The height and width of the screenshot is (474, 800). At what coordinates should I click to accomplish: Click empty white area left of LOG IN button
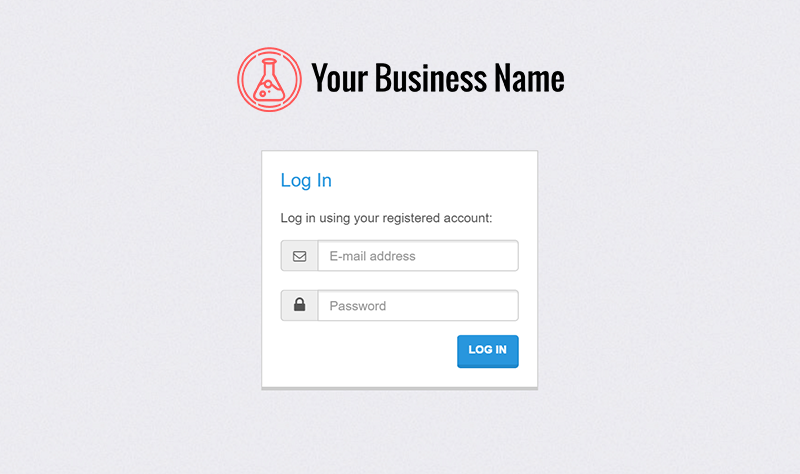(367, 351)
